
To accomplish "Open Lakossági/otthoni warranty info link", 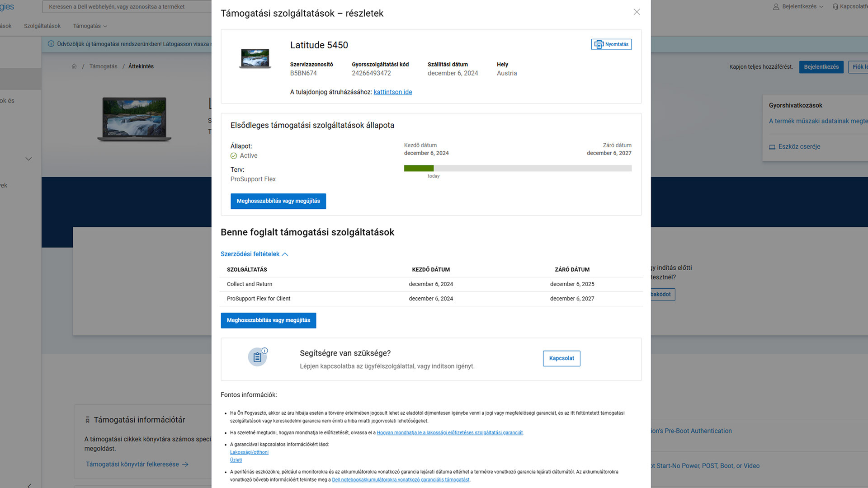I will (x=249, y=452).
